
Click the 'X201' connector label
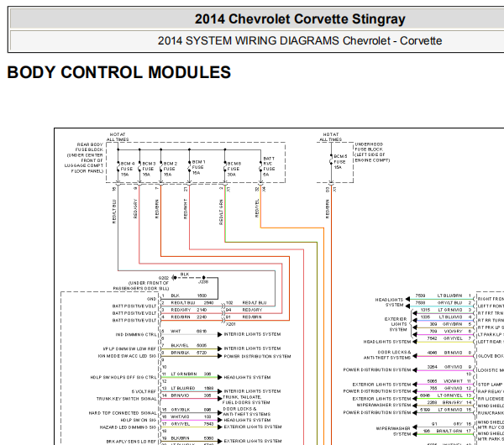(x=231, y=324)
